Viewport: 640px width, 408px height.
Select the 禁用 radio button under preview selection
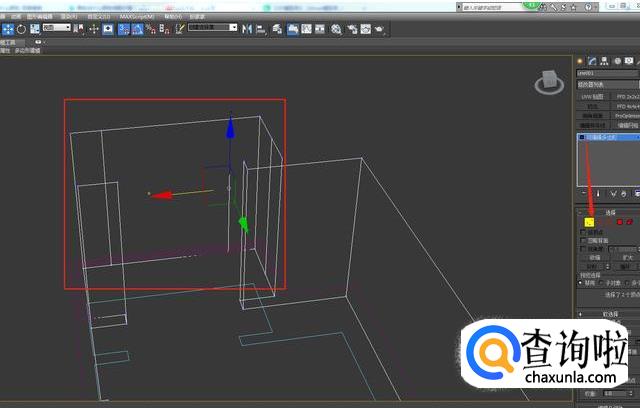[x=582, y=282]
